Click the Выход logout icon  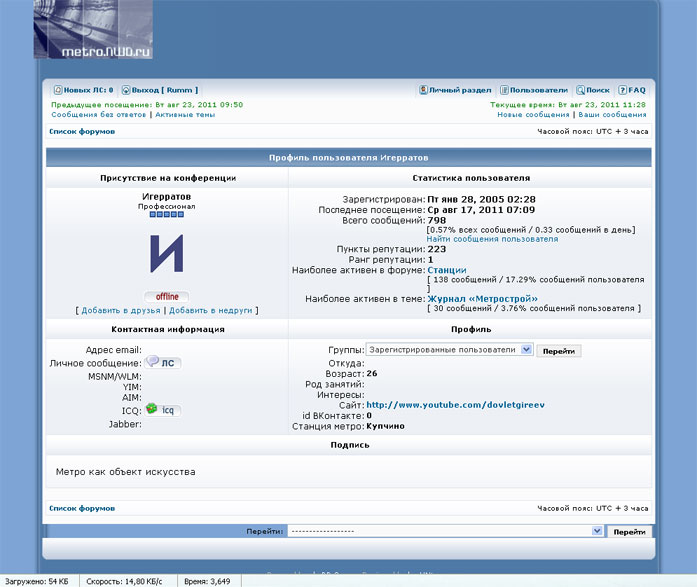pyautogui.click(x=127, y=90)
